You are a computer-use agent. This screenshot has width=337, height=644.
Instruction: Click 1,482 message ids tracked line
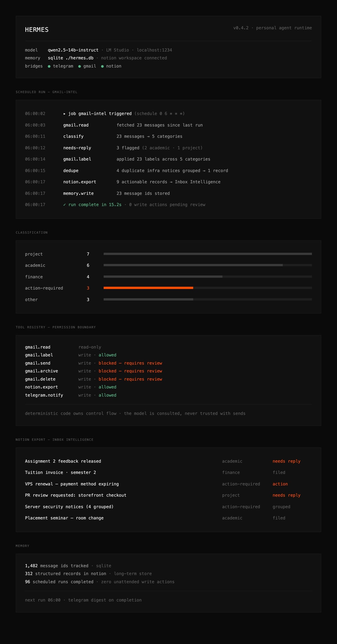coord(68,566)
